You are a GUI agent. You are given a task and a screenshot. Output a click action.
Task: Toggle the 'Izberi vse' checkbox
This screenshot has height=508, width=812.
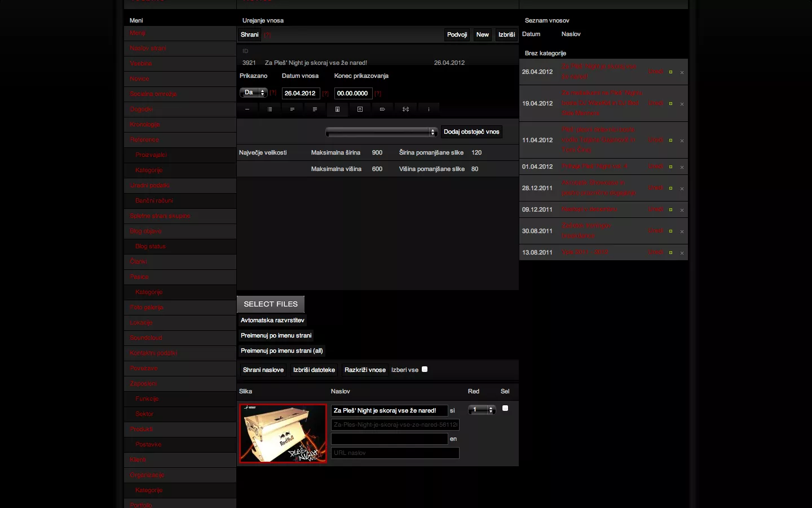tap(425, 369)
